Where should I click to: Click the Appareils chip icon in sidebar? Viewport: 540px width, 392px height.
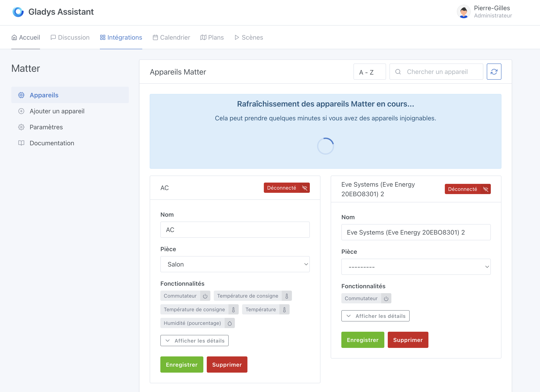(x=21, y=95)
